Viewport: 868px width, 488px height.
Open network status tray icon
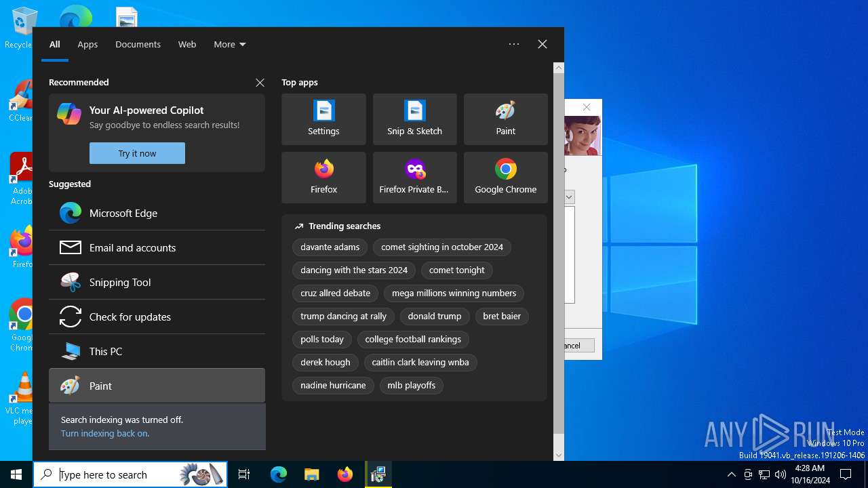(764, 474)
